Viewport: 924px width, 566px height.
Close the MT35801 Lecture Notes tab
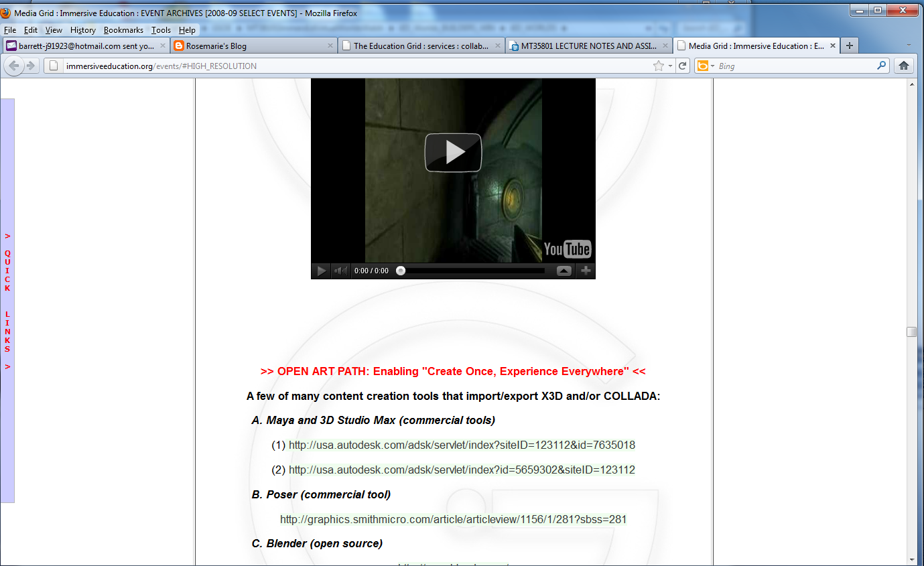coord(665,46)
